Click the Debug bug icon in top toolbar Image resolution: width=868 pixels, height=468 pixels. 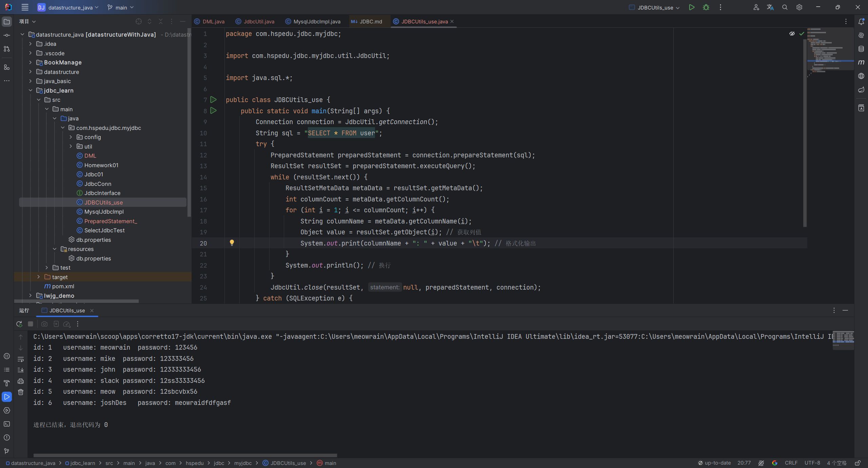coord(706,7)
